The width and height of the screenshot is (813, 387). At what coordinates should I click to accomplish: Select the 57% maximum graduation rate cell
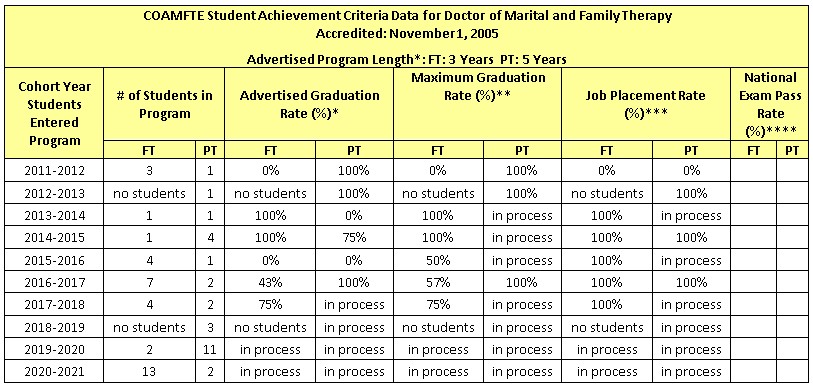pyautogui.click(x=438, y=283)
